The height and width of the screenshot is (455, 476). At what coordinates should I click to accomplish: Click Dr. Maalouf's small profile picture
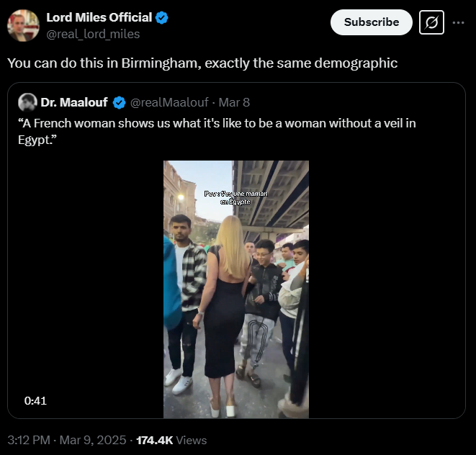point(28,102)
